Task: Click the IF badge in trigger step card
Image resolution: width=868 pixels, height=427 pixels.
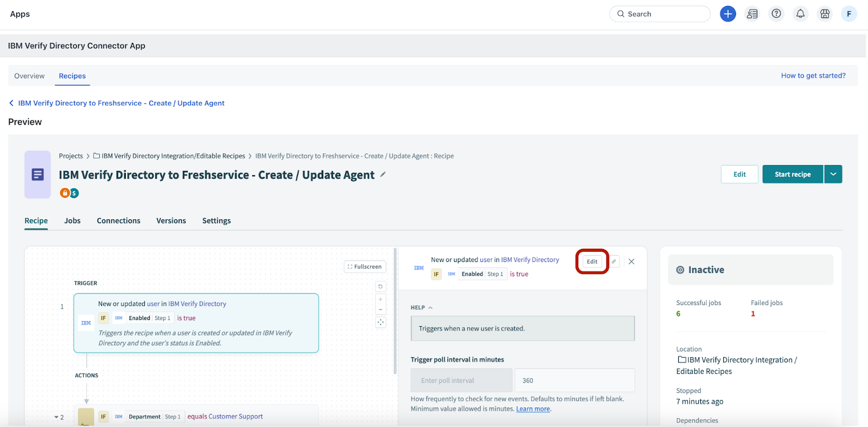Action: [103, 318]
